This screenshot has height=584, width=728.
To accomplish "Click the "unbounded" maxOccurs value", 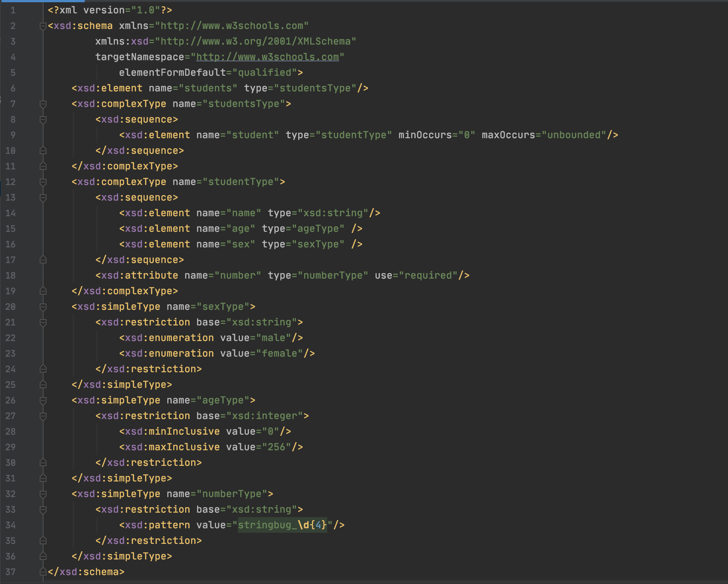I will (x=574, y=135).
